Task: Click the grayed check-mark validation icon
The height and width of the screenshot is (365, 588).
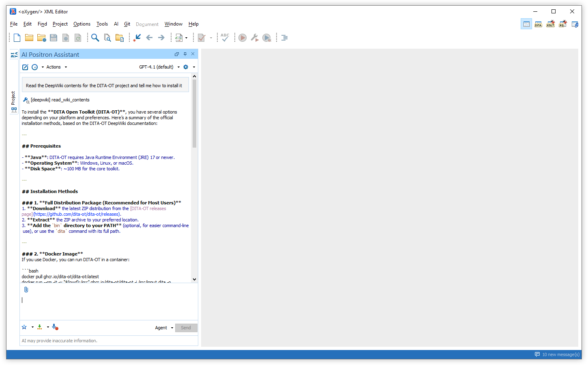Action: tap(202, 38)
